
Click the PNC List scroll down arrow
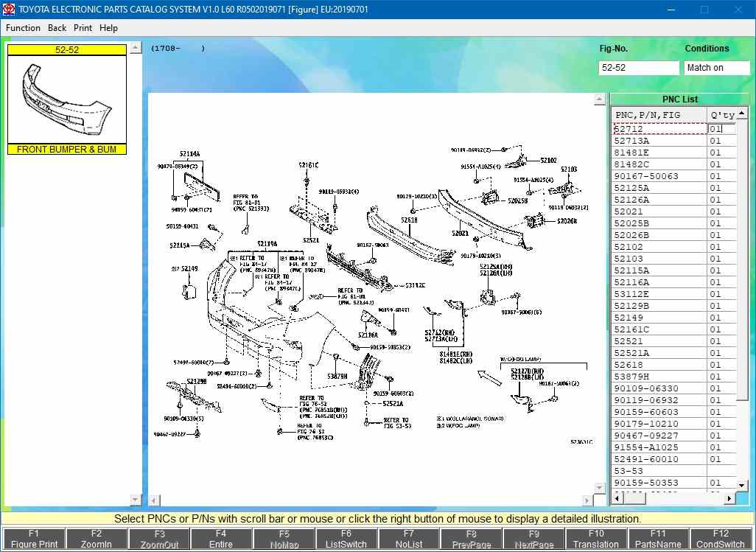(x=742, y=485)
